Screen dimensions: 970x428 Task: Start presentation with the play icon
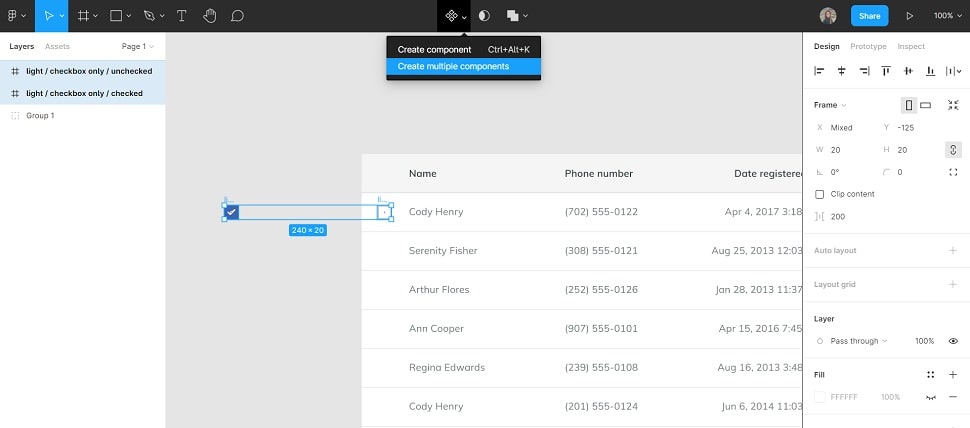click(909, 16)
